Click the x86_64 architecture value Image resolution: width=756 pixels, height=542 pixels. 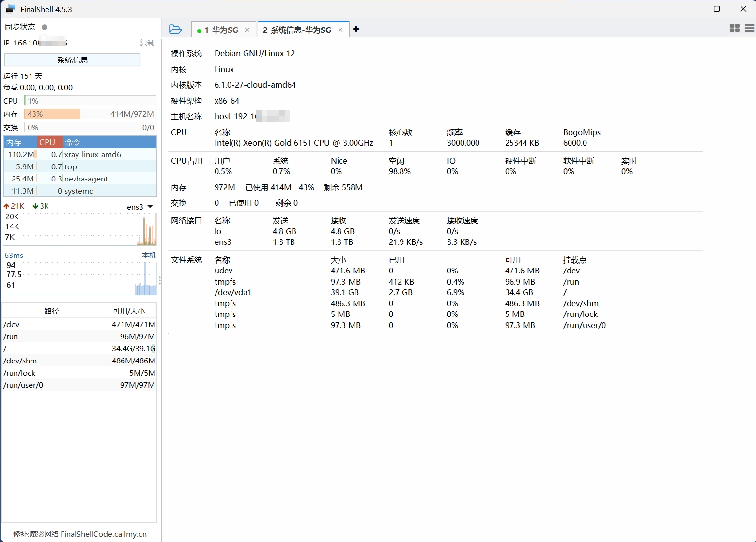point(227,101)
